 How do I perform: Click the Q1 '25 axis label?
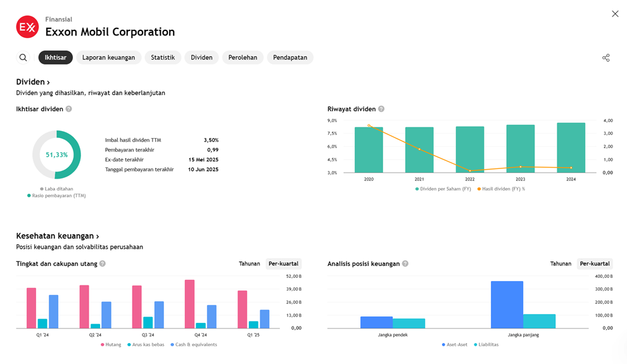[253, 335]
